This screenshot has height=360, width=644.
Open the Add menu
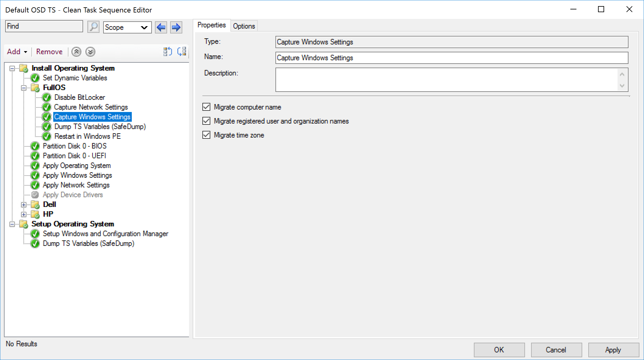tap(17, 52)
